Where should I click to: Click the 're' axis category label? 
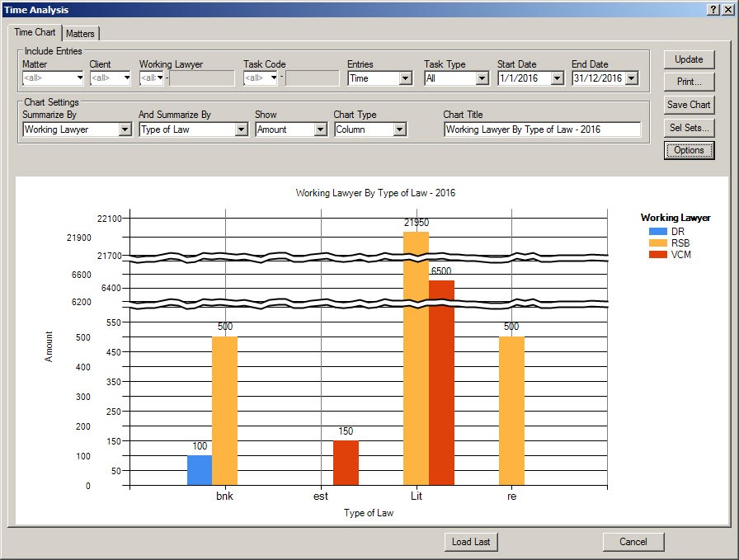pos(512,496)
